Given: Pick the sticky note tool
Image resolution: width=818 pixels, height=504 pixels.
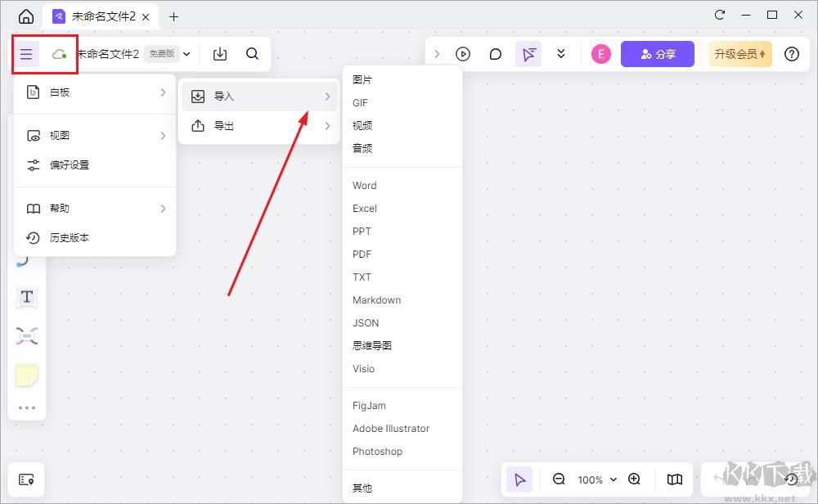Looking at the screenshot, I should pyautogui.click(x=27, y=375).
